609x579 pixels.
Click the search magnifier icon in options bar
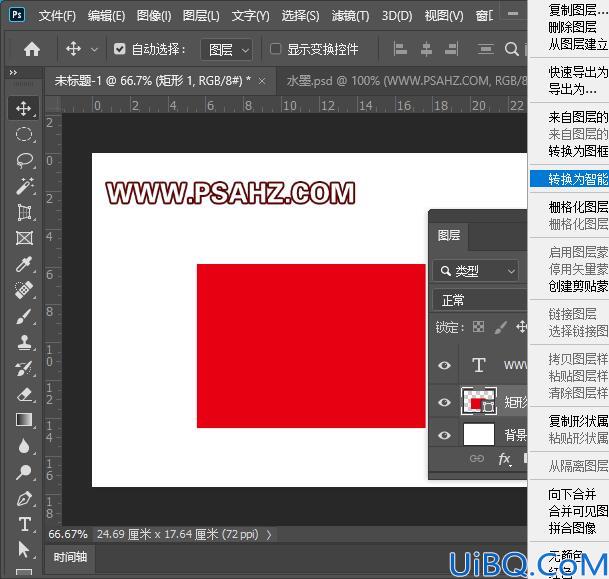point(512,49)
